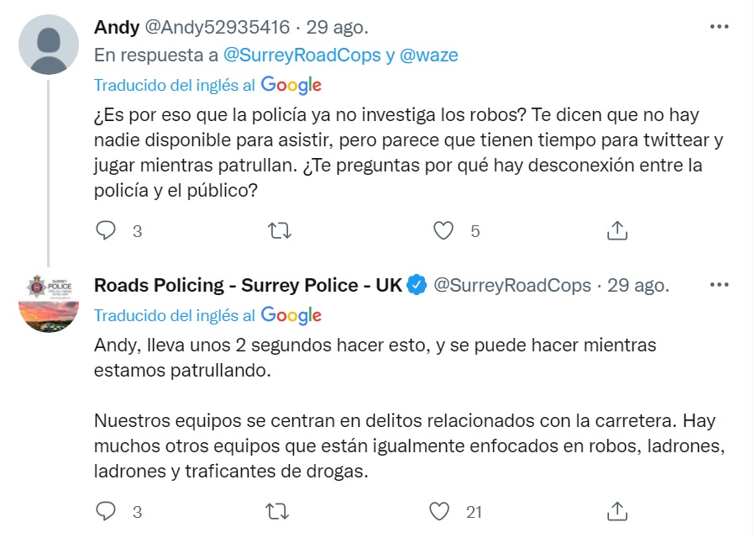Share the Roads Policing tweet

tap(617, 510)
